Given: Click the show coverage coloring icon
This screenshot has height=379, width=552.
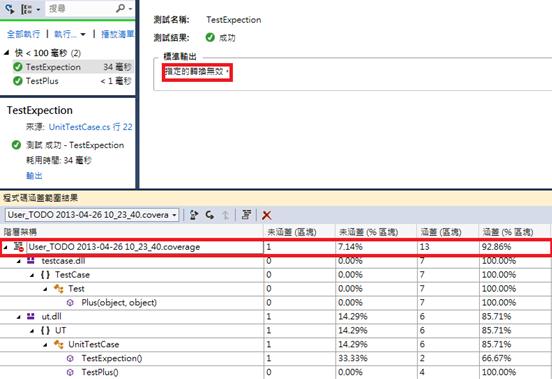Looking at the screenshot, I should (246, 215).
